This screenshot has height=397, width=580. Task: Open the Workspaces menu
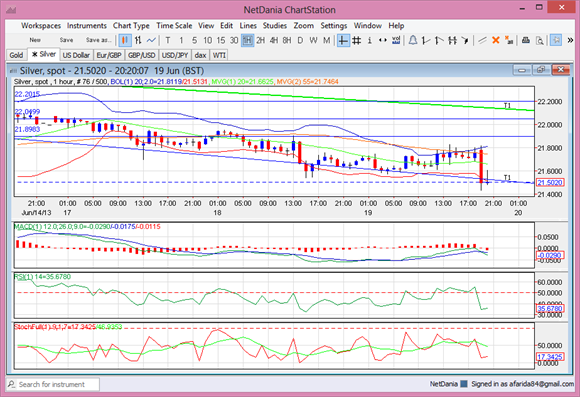click(x=41, y=26)
